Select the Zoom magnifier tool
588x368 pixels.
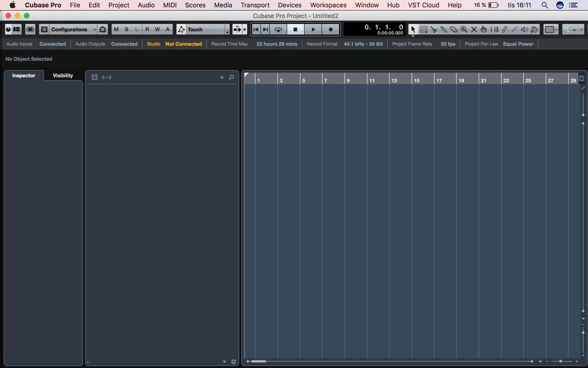coord(464,29)
